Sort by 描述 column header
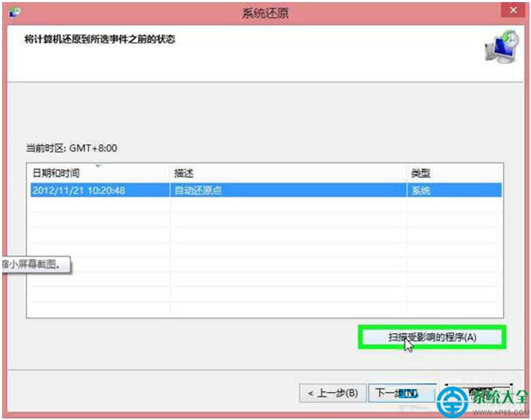The height and width of the screenshot is (420, 531). tap(288, 173)
